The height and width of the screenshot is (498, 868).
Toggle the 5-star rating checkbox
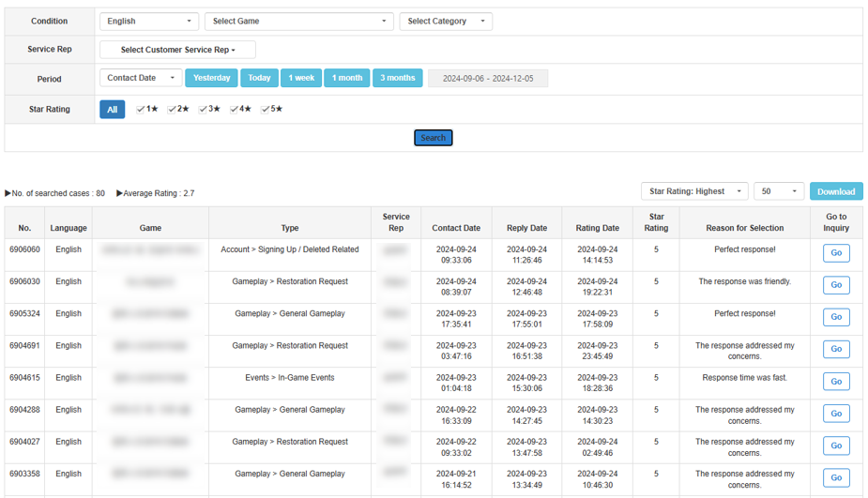pyautogui.click(x=266, y=110)
